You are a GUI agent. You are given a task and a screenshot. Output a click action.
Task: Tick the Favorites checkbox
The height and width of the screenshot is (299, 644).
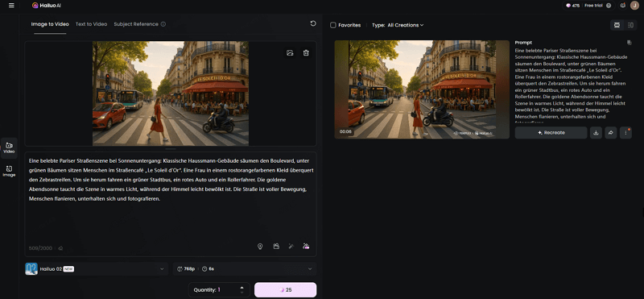pyautogui.click(x=333, y=25)
